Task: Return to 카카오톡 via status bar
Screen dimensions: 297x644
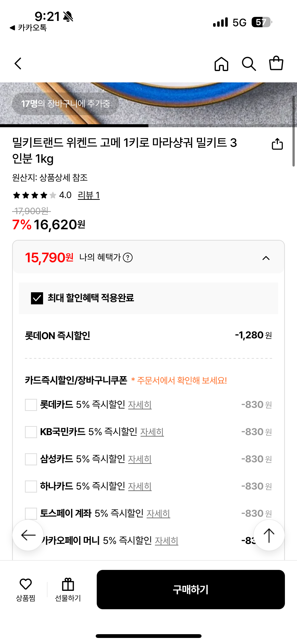Action: tap(28, 28)
